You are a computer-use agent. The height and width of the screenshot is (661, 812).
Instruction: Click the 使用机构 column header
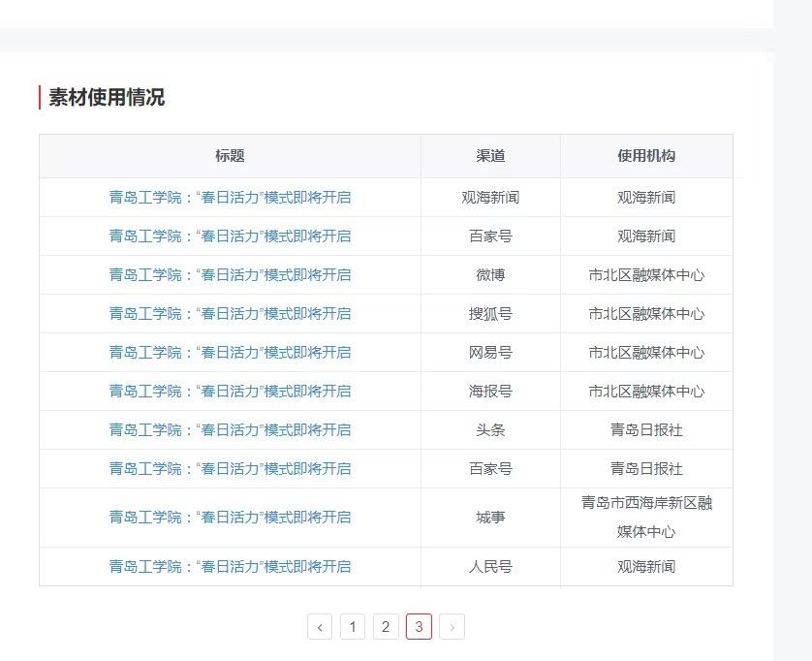pos(646,156)
